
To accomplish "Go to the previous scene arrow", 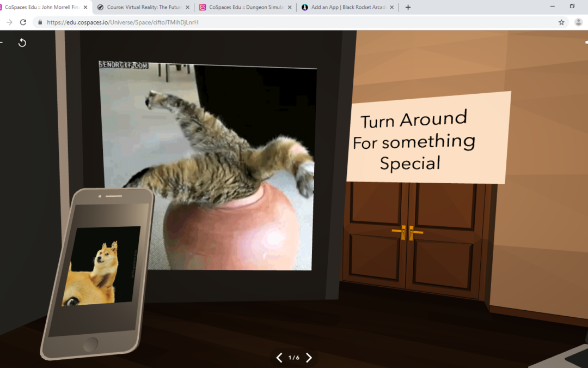I will pyautogui.click(x=279, y=358).
